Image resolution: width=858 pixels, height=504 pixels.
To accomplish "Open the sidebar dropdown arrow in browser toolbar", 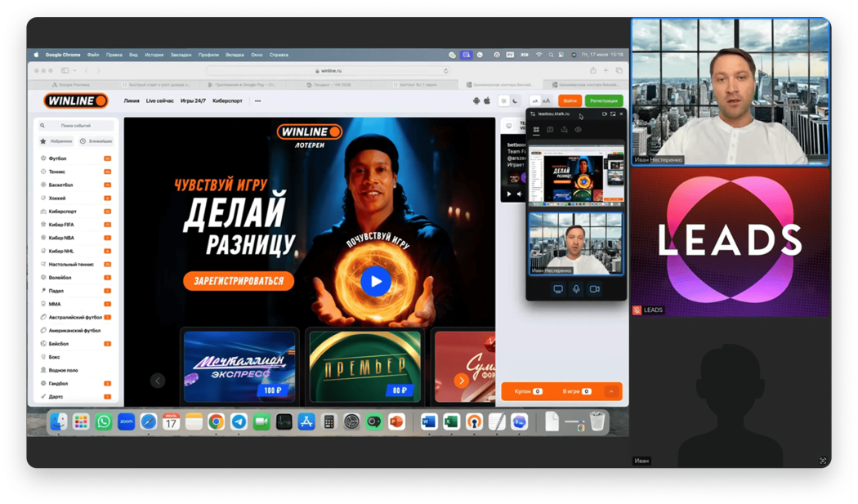I will click(x=74, y=70).
